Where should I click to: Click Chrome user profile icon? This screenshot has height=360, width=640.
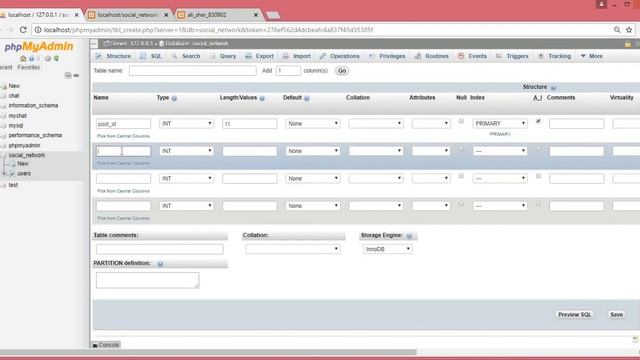coord(601,4)
